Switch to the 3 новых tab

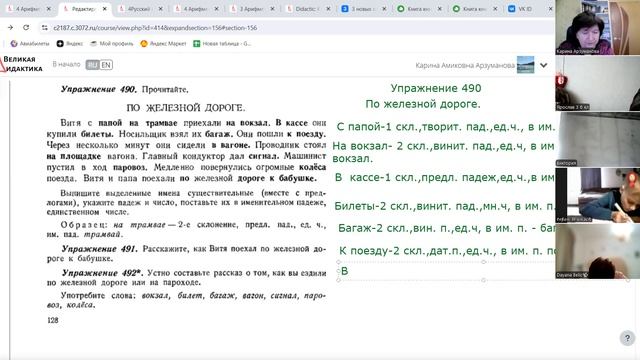pyautogui.click(x=362, y=9)
